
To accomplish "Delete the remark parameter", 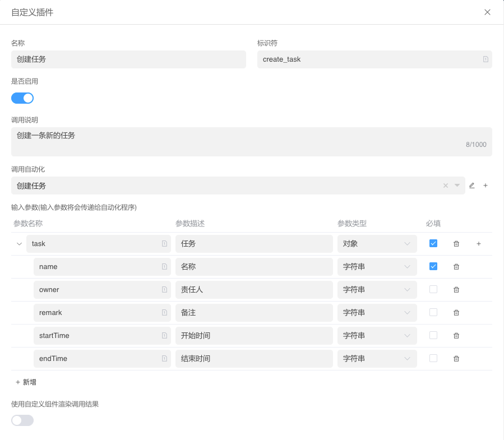I will tap(456, 313).
